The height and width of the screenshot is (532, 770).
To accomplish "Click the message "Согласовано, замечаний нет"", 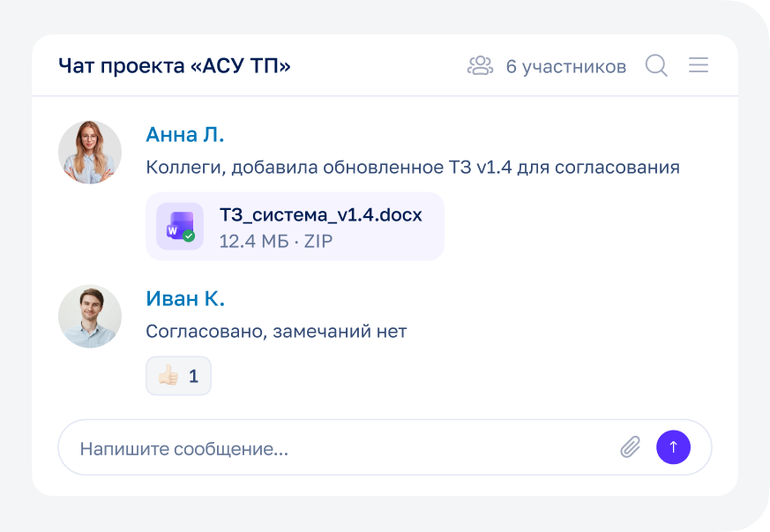I will pos(276,332).
